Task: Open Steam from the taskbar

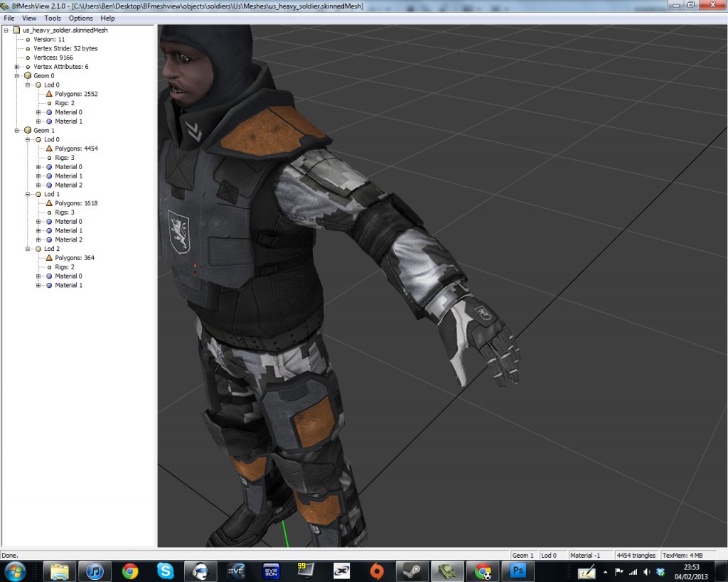Action: click(x=412, y=571)
